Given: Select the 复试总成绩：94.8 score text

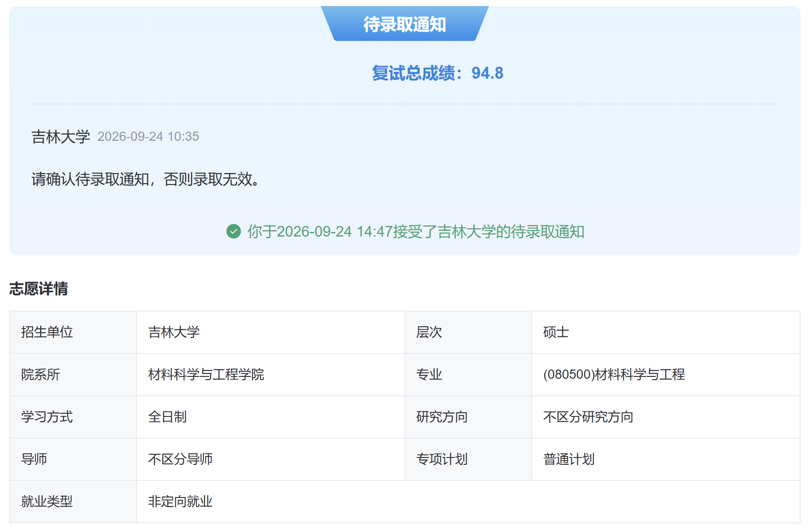Looking at the screenshot, I should [x=438, y=73].
